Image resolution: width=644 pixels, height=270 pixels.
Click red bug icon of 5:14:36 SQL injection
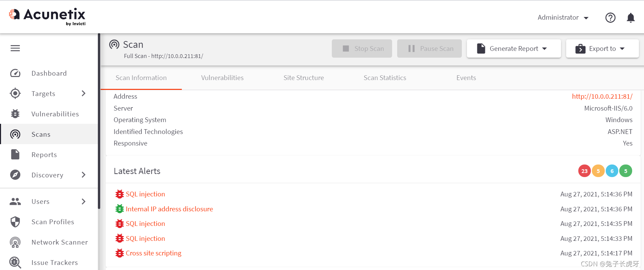coord(120,194)
